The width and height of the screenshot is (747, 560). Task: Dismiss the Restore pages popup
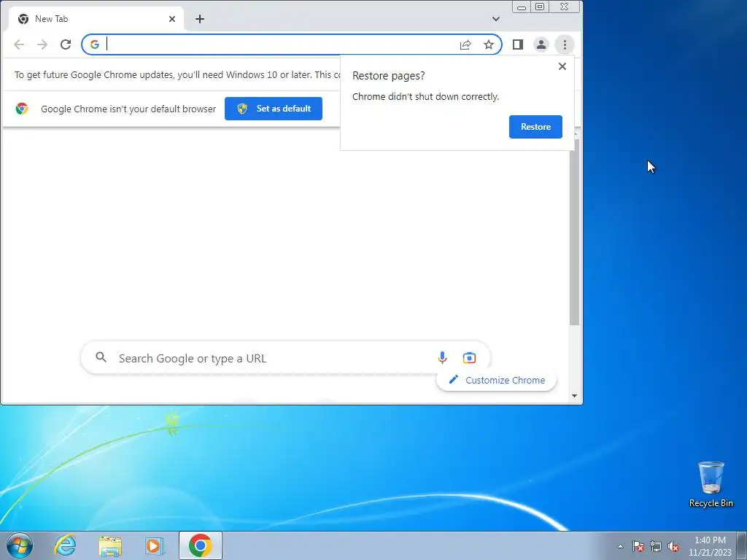[x=562, y=66]
